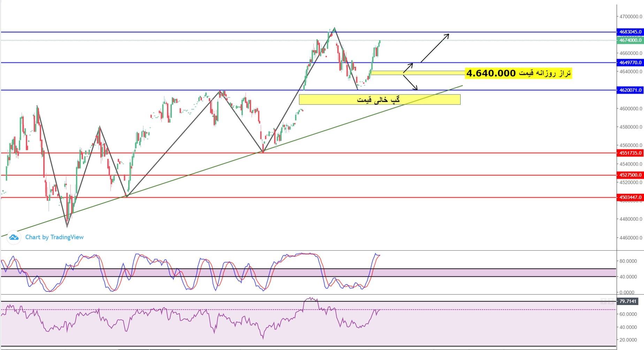644x350 pixels.
Task: Select the red 4551735.0 support label
Action: [630, 153]
